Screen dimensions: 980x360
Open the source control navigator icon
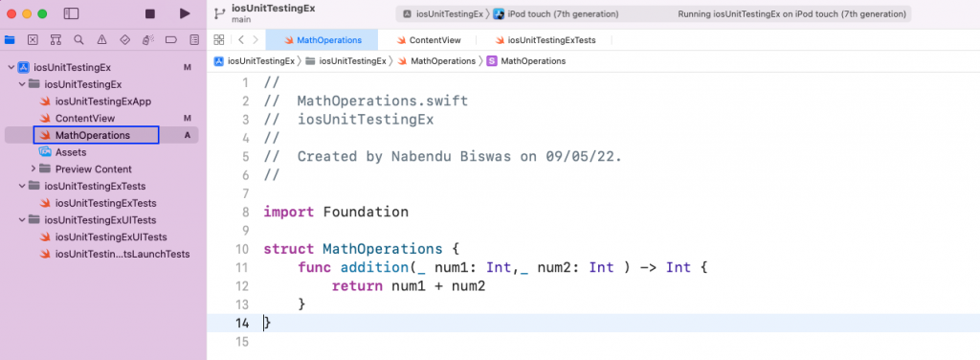pos(33,40)
